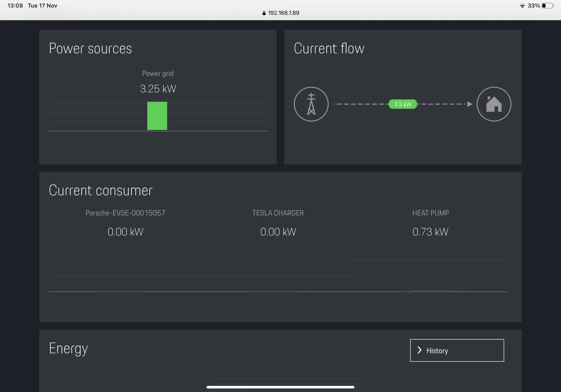Image resolution: width=561 pixels, height=392 pixels.
Task: Select the HEAT PUMP label
Action: pos(430,213)
